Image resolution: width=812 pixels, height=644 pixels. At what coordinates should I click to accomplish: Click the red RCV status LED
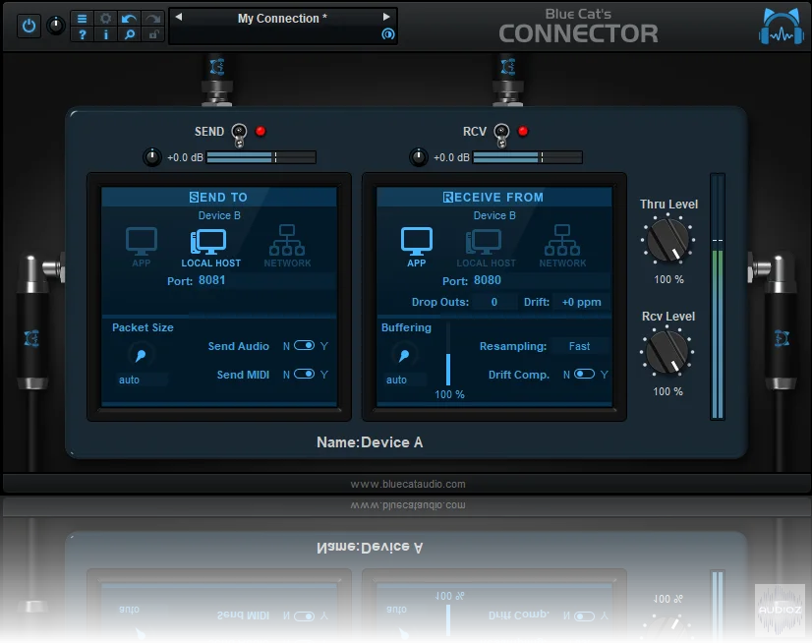tap(523, 131)
